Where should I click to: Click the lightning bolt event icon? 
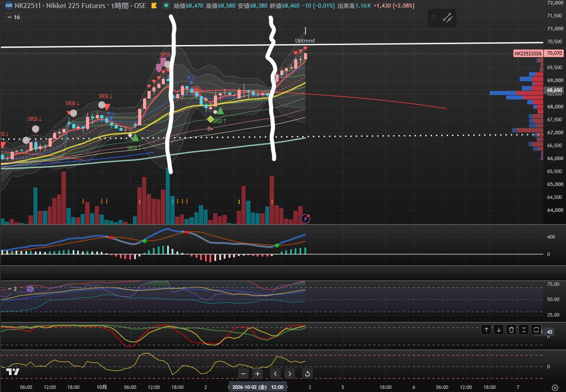coord(306,218)
